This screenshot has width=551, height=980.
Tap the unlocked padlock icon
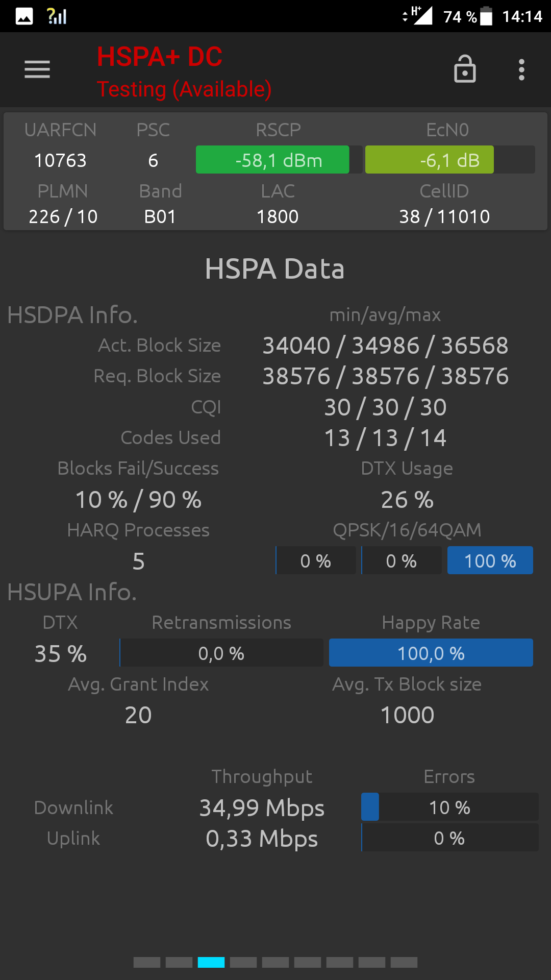pos(465,69)
